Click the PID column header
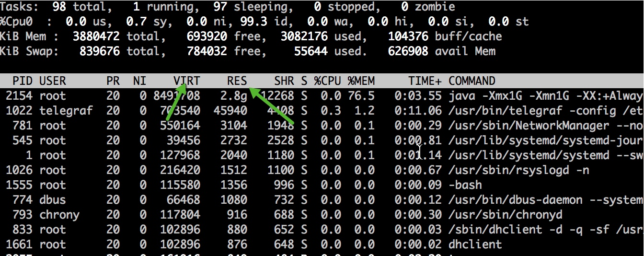The image size is (644, 256). tap(22, 81)
